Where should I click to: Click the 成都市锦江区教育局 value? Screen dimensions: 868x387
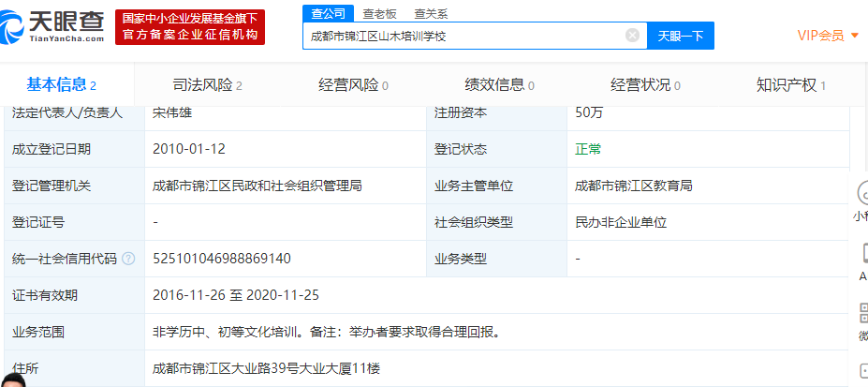634,186
